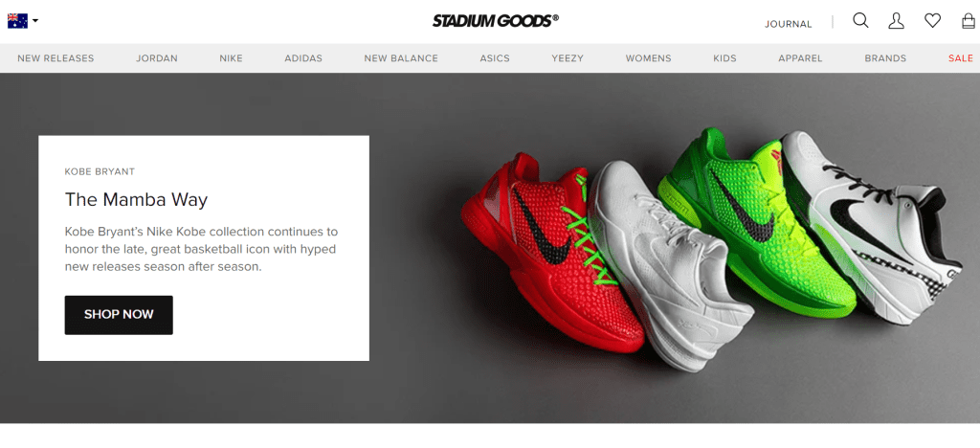Screen dimensions: 980x448
Task: Select the Jordan menu item
Action: (157, 58)
